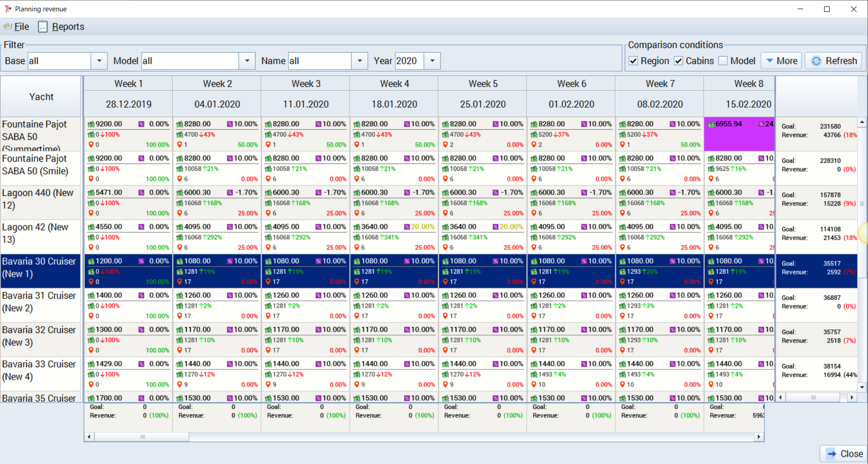Screen dimensions: 868x464
Task: Expand the Name filter dropdown
Action: (360, 61)
